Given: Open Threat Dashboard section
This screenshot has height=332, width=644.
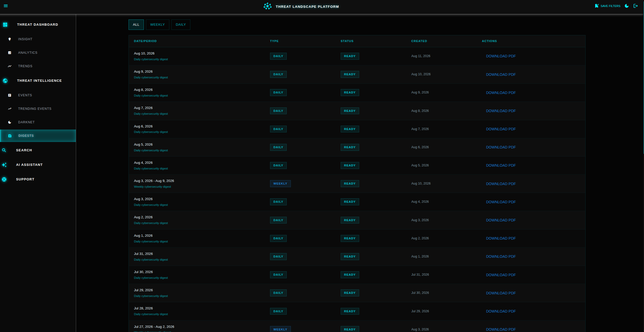Looking at the screenshot, I should [38, 25].
